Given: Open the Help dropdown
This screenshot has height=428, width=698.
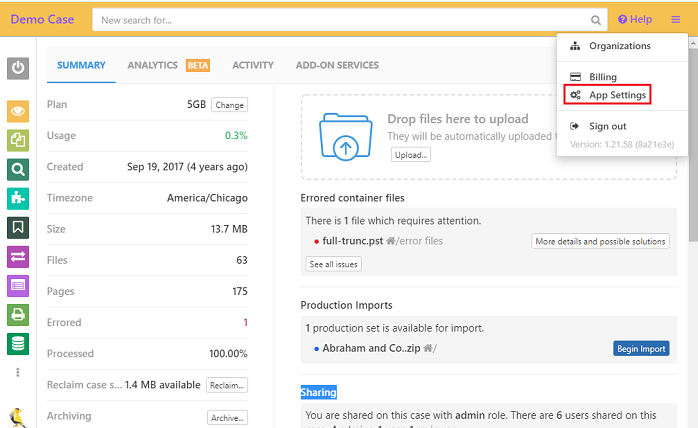Looking at the screenshot, I should (x=635, y=20).
